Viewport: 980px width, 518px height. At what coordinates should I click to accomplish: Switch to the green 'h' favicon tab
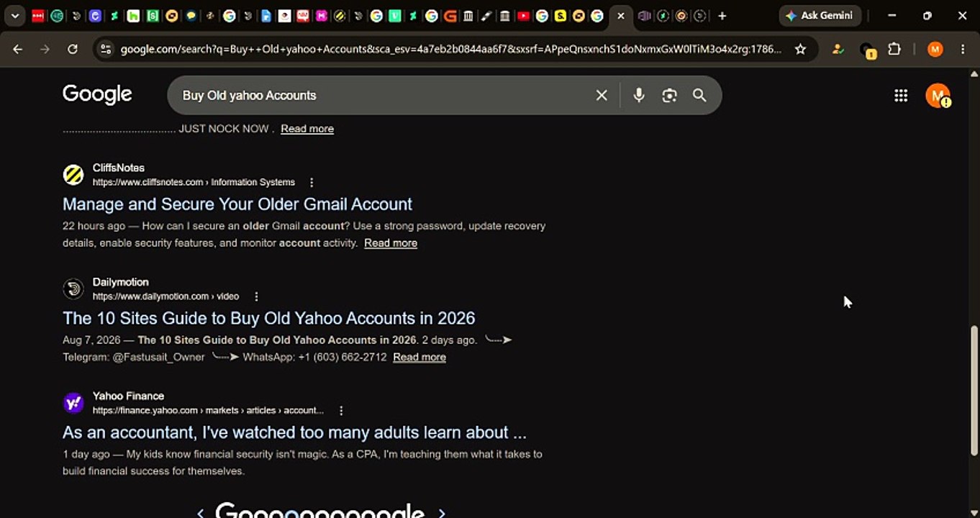point(133,16)
